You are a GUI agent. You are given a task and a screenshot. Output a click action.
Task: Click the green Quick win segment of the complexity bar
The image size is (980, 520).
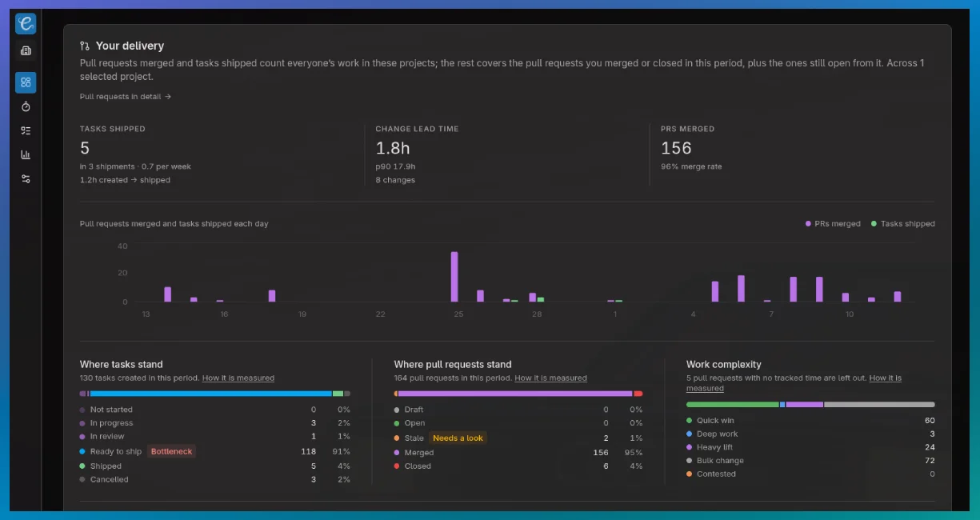click(733, 405)
